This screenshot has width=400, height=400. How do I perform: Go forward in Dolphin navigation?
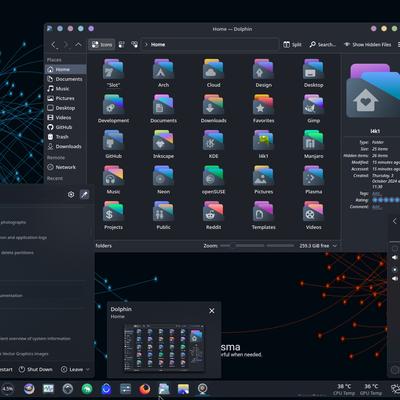click(x=66, y=45)
